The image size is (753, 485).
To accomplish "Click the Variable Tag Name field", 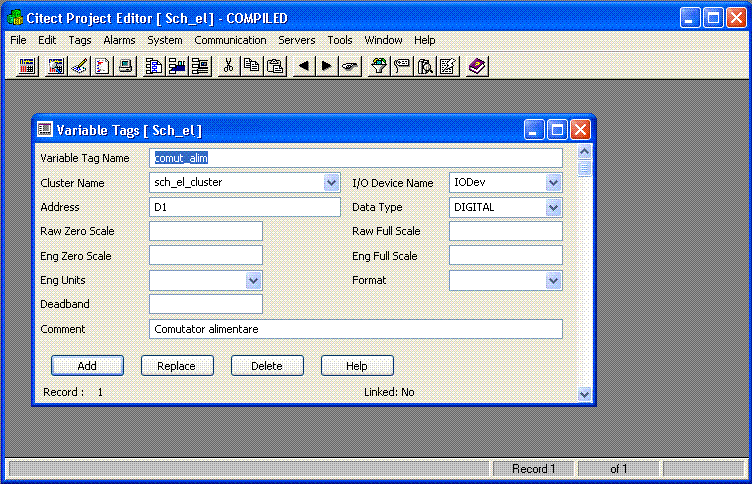I will click(x=355, y=158).
